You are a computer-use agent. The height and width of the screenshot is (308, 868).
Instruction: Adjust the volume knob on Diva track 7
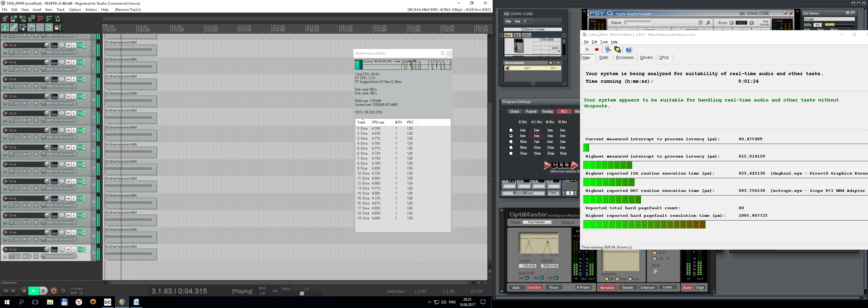(x=47, y=45)
